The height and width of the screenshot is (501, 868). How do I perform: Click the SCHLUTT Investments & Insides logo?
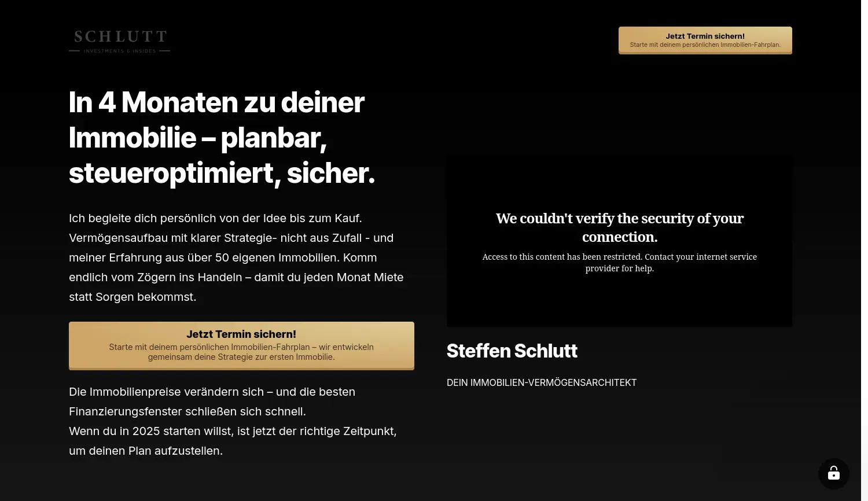(119, 41)
